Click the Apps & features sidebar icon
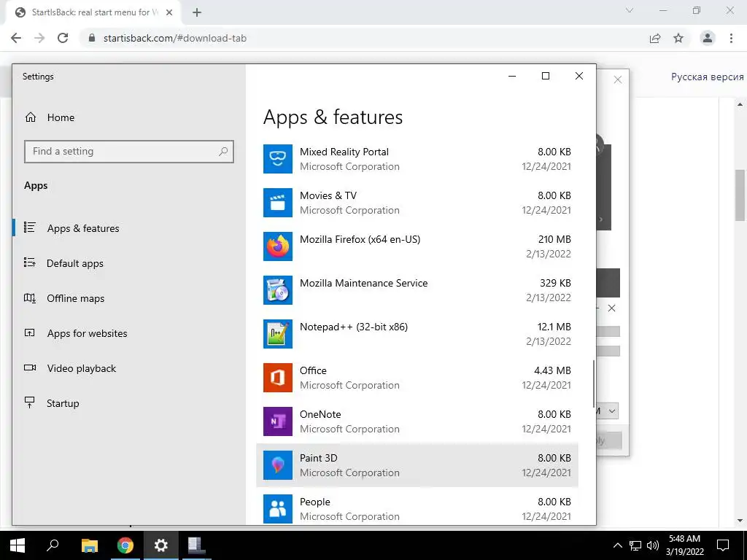This screenshot has width=747, height=560. point(29,227)
